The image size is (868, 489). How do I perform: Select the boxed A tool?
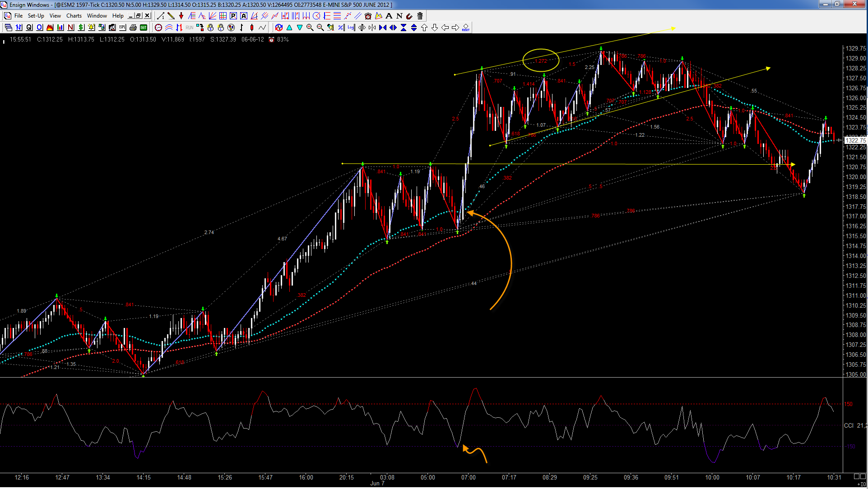click(243, 16)
